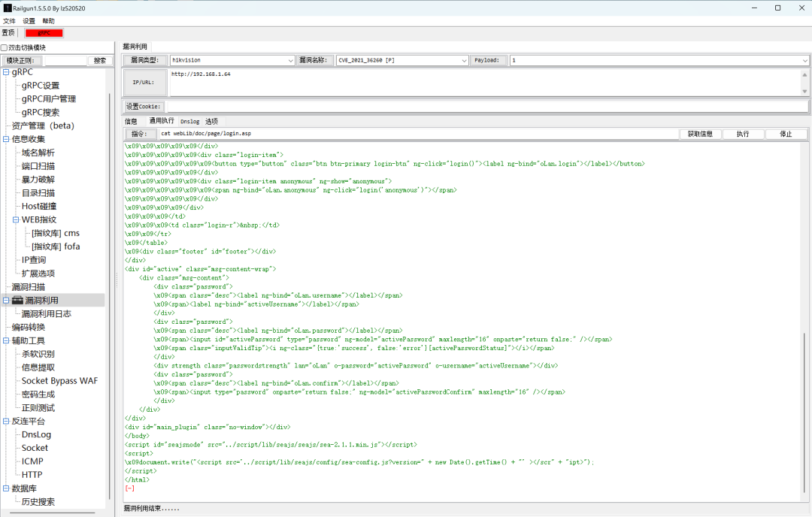Viewport: 812px width, 517px height.
Task: Click the 模块正则 search input field
Action: (65, 61)
